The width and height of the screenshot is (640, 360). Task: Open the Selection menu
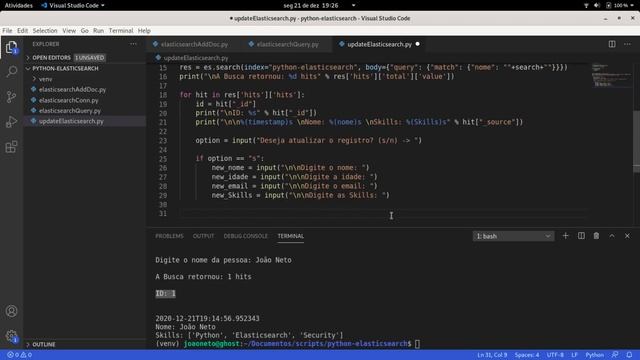click(x=45, y=31)
